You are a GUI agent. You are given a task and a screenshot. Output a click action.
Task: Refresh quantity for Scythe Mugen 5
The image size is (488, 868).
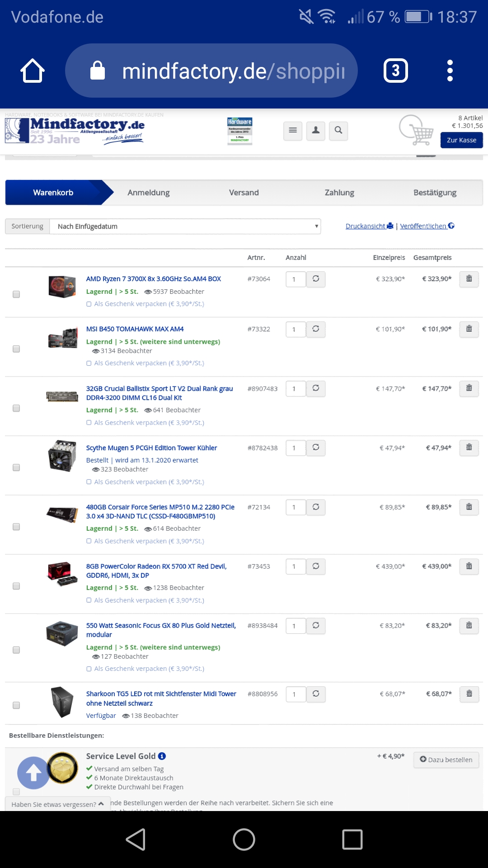pyautogui.click(x=316, y=448)
